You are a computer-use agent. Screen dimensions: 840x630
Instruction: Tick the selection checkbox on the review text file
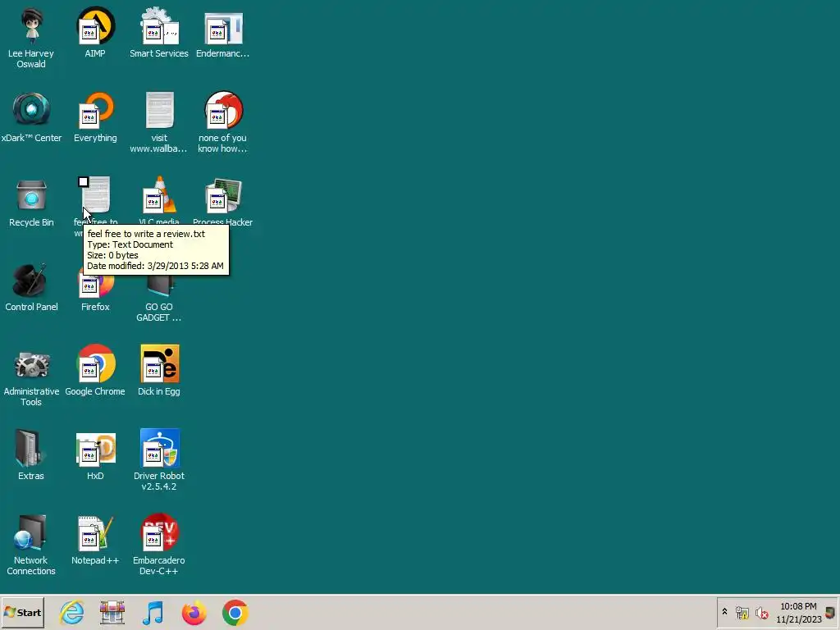[x=83, y=182]
